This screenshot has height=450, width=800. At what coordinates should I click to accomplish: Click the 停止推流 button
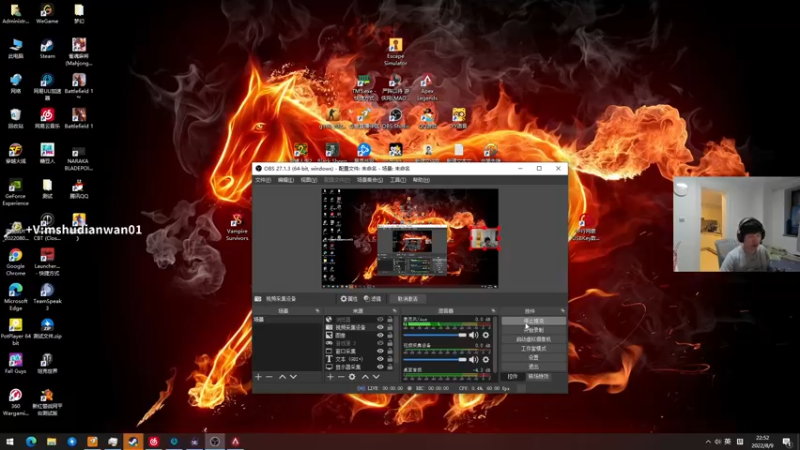pyautogui.click(x=534, y=321)
